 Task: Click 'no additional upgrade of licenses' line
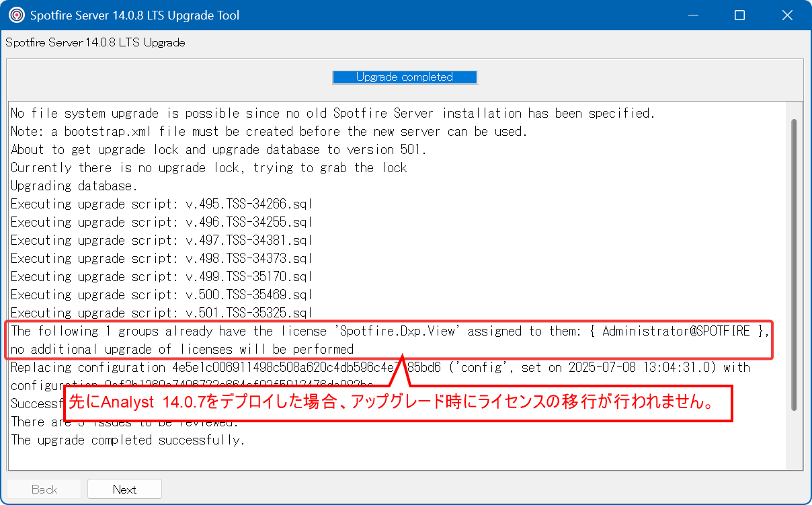click(182, 349)
